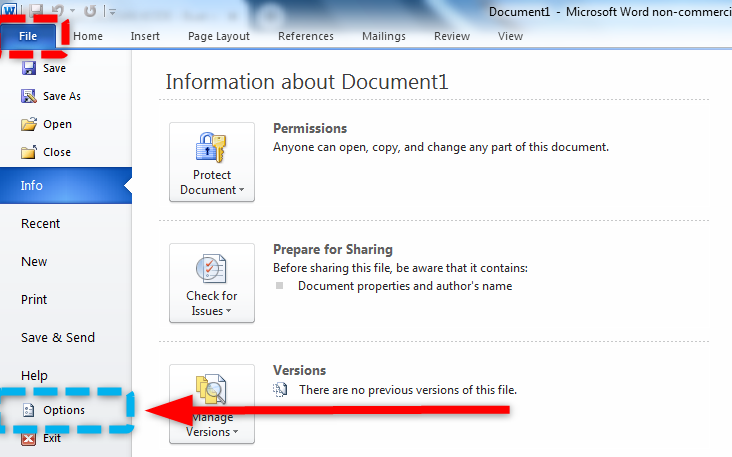Screen dimensions: 732x457
Task: Click the Save label in sidebar
Action: 55,68
